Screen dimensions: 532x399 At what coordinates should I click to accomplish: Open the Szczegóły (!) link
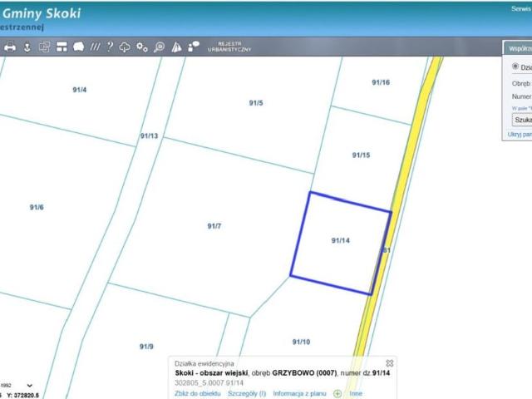pyautogui.click(x=246, y=393)
